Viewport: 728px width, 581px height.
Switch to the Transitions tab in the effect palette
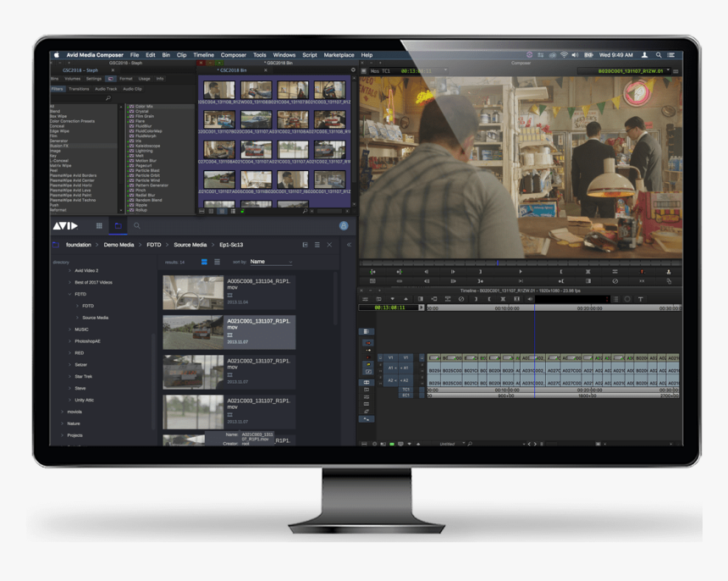click(78, 88)
